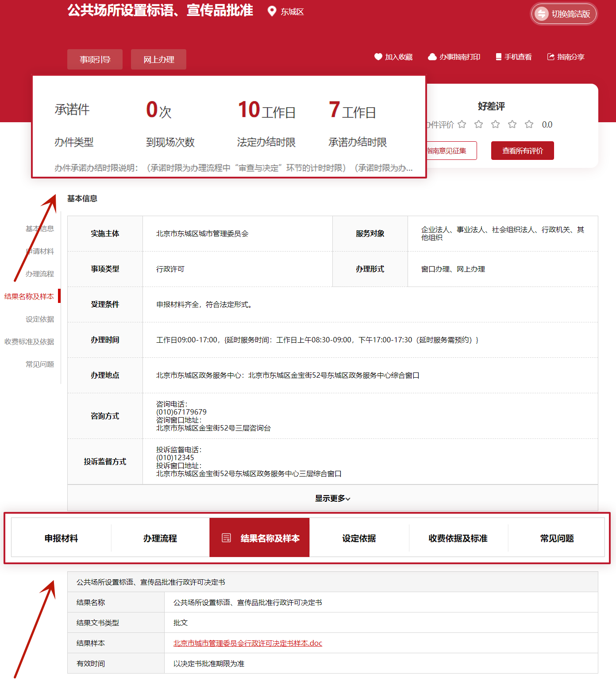Expand 显示更多 in the basic info table
Screen dimensions: 616x682
[333, 498]
